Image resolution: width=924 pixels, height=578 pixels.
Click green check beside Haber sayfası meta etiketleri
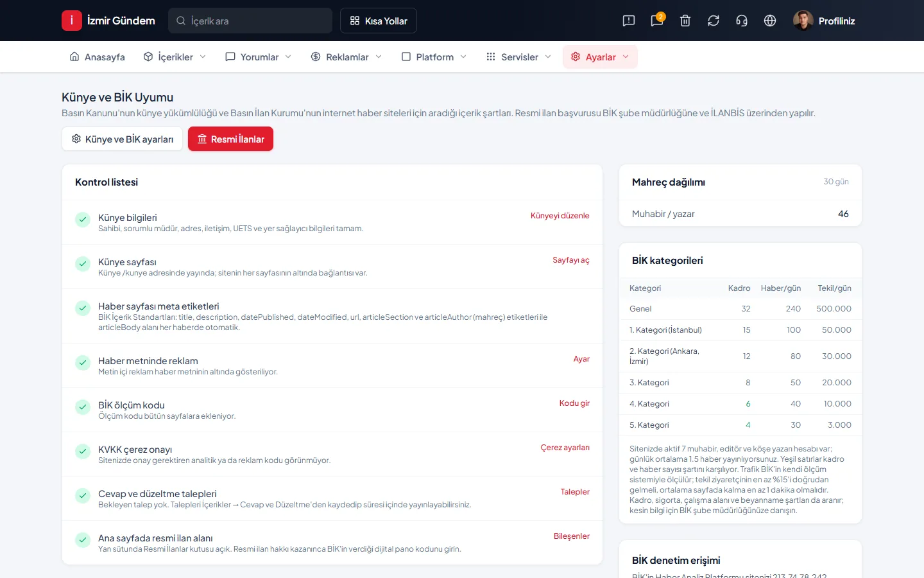[x=83, y=308]
